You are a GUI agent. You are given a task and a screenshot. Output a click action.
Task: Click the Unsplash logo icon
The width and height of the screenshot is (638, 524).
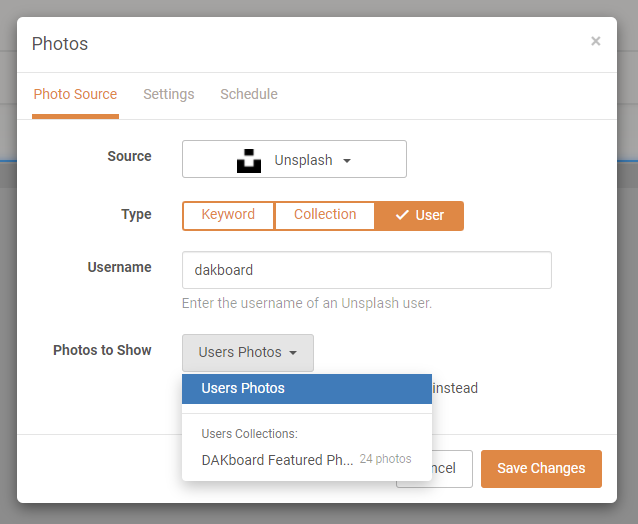point(249,161)
